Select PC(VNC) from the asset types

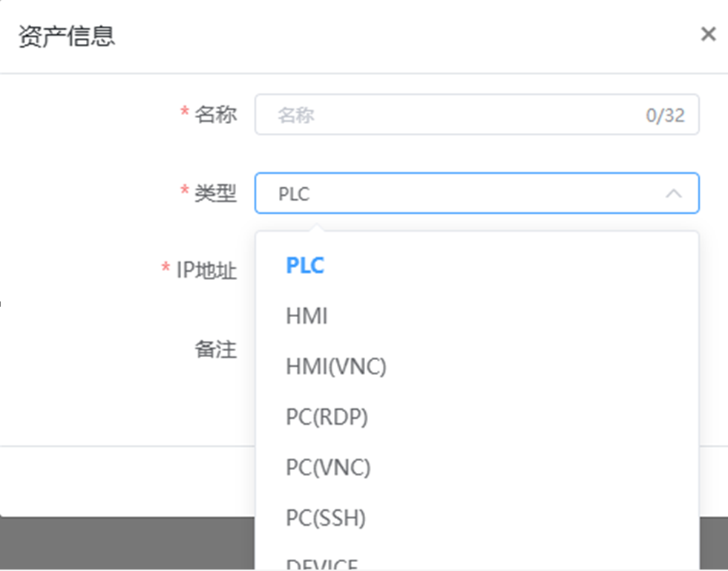tap(327, 467)
